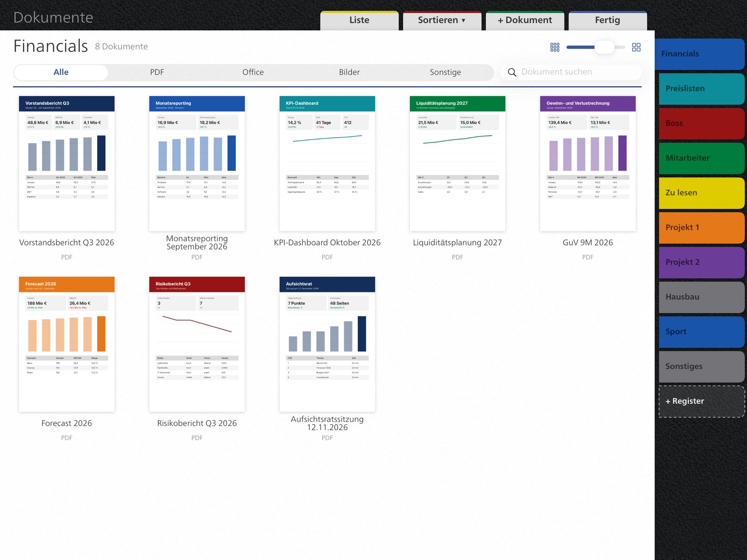The height and width of the screenshot is (560, 747).
Task: Select the PDF filter tab
Action: click(x=157, y=72)
